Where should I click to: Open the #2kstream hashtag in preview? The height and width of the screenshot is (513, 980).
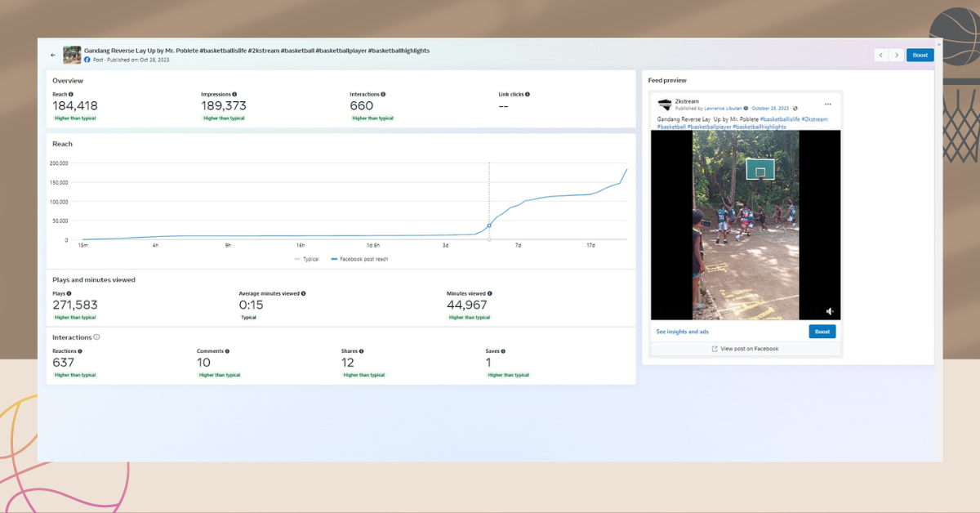point(814,119)
